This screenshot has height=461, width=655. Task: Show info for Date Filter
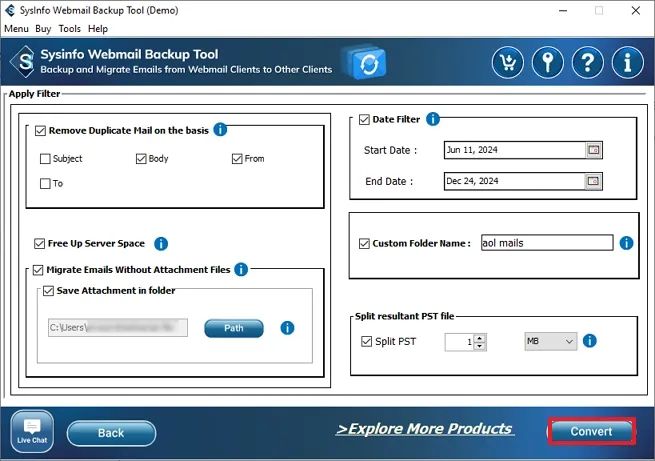tap(433, 119)
